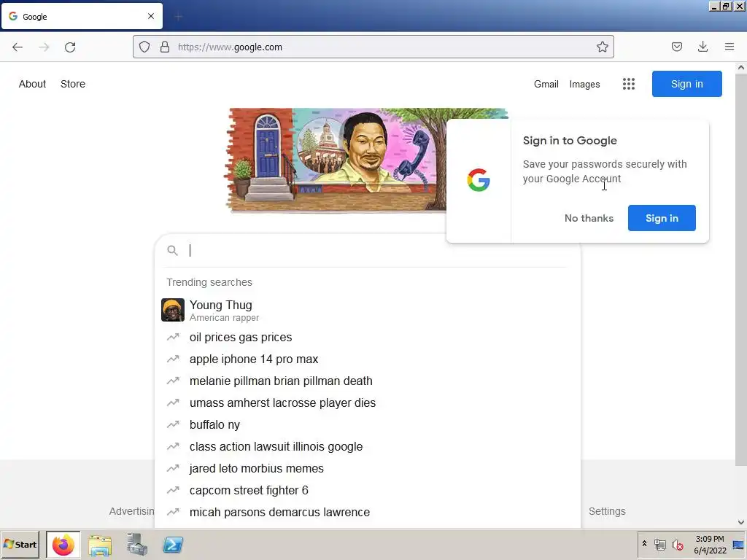Click the page's vertical scrollbar
This screenshot has width=747, height=560.
741,269
